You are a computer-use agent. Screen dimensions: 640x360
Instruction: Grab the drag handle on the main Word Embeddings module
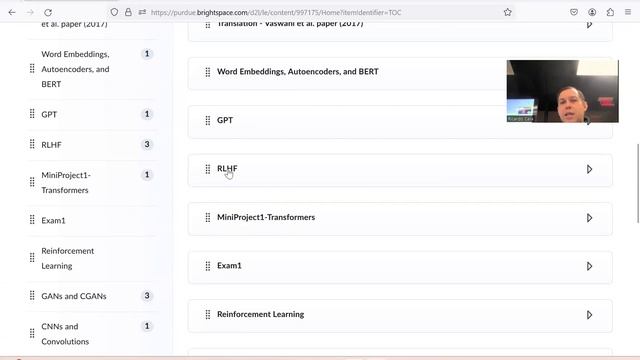click(208, 72)
